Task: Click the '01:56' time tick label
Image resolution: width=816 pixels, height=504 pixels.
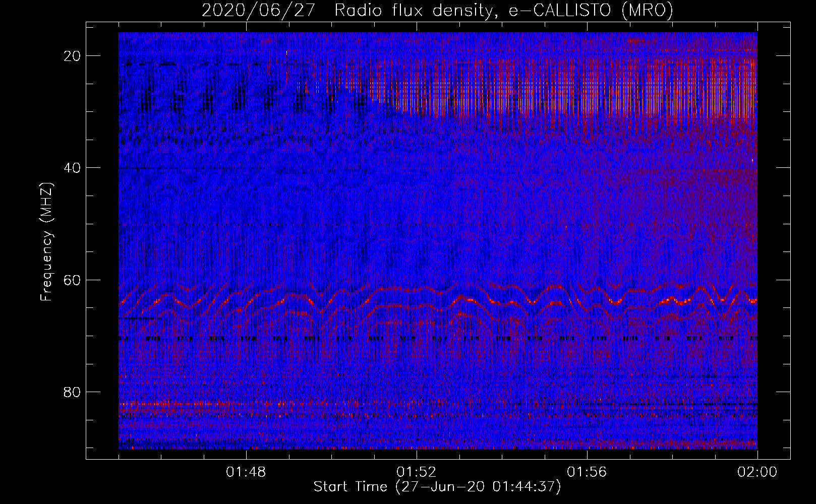Action: pyautogui.click(x=587, y=472)
